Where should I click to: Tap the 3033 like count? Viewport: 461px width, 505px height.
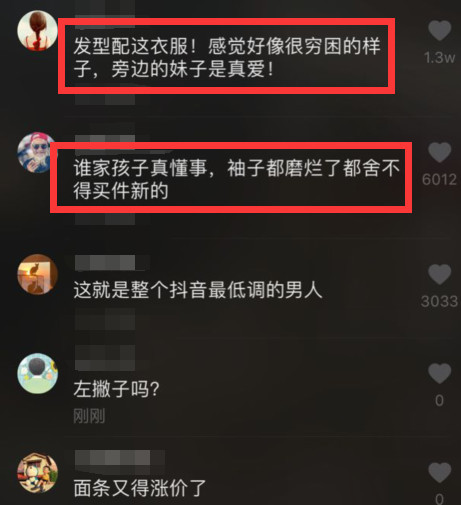(439, 301)
